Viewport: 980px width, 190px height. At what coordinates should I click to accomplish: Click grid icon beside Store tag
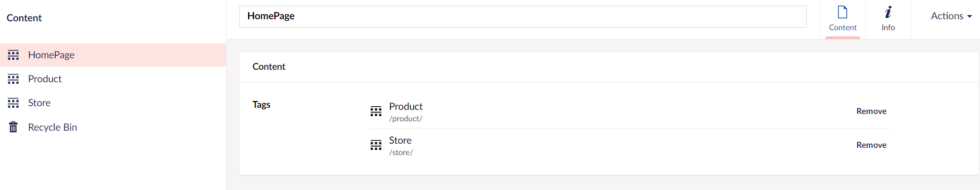tap(376, 145)
